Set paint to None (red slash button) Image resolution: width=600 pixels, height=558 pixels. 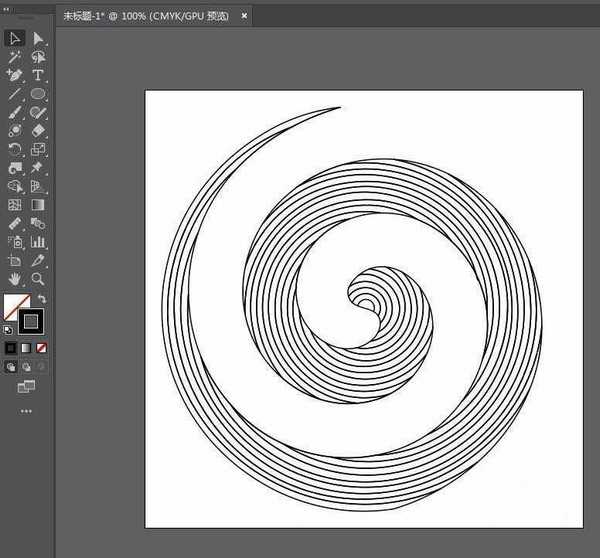click(x=41, y=348)
